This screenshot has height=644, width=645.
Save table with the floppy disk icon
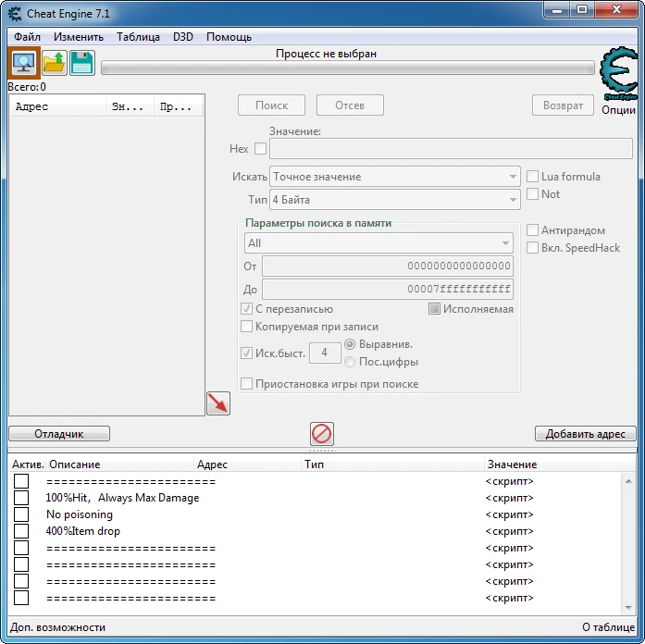click(x=81, y=63)
